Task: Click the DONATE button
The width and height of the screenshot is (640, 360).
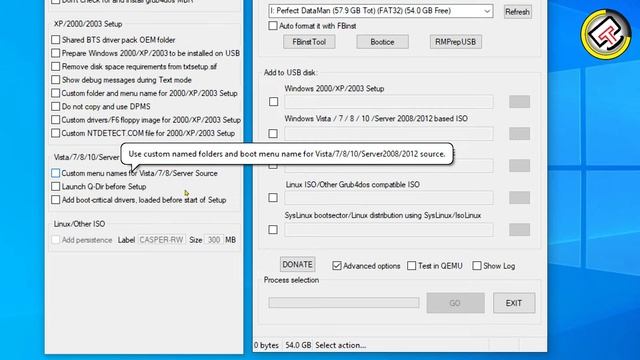Action: coord(297,264)
